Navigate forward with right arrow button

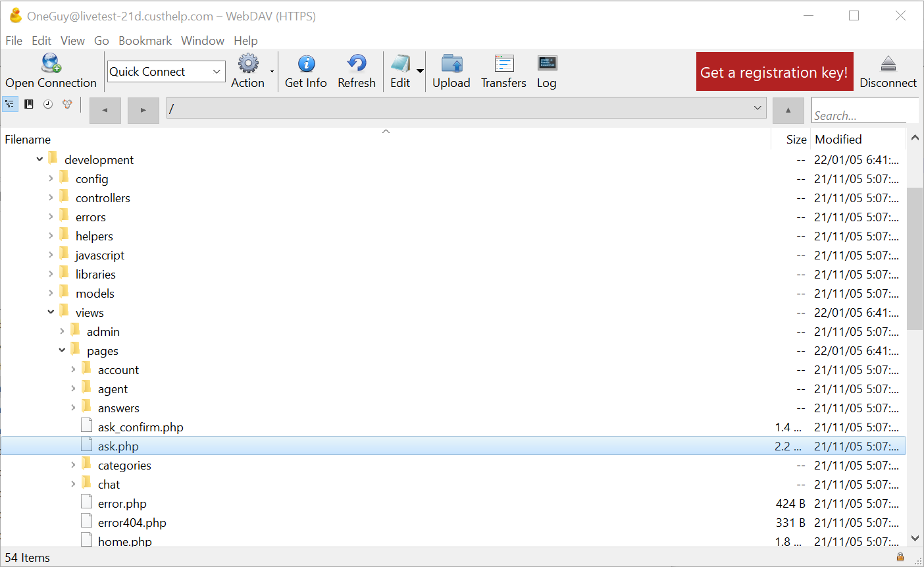click(143, 110)
